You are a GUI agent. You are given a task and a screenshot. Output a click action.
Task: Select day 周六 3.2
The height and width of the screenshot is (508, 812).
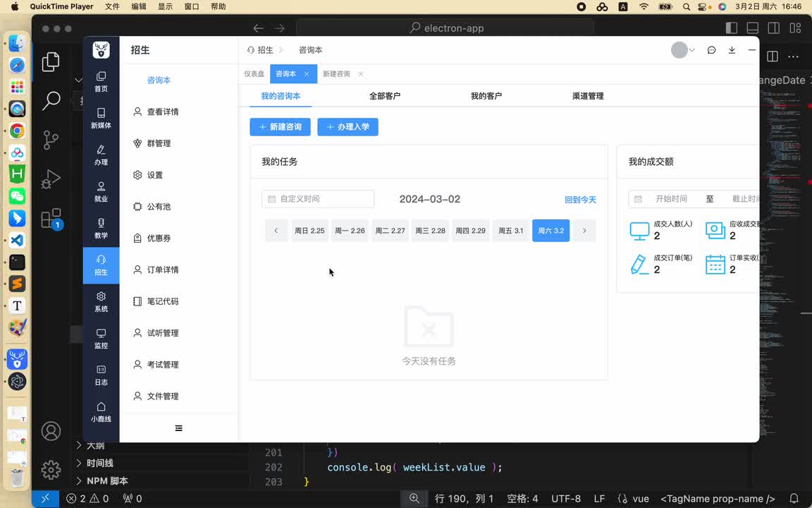click(x=551, y=231)
